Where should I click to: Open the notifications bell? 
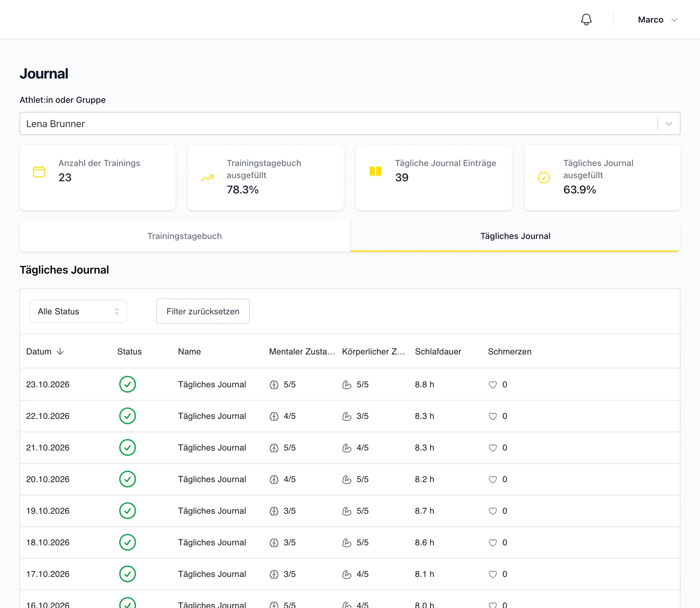[586, 19]
